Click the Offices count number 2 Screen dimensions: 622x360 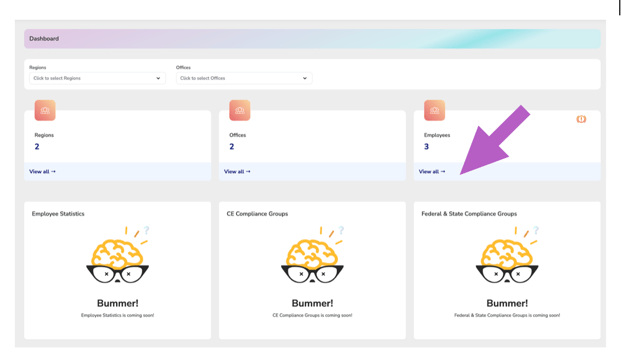[232, 147]
